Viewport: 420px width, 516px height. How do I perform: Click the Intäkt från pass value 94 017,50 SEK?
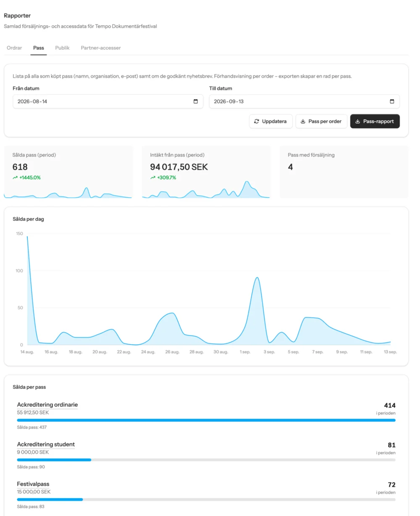(x=179, y=167)
